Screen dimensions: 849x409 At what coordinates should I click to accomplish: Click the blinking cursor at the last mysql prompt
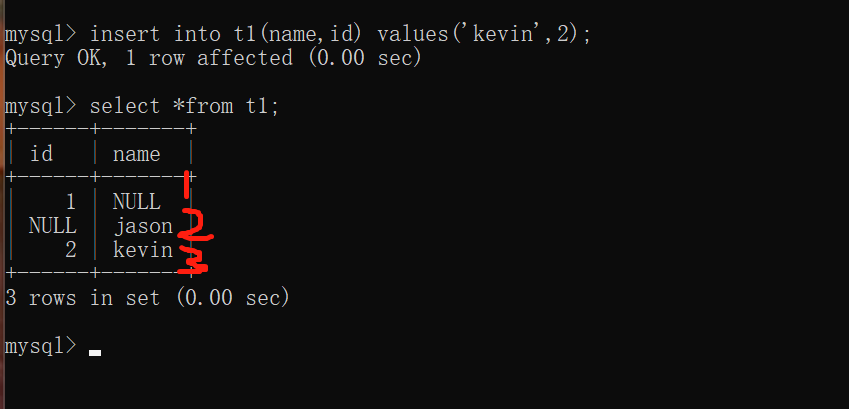point(95,351)
